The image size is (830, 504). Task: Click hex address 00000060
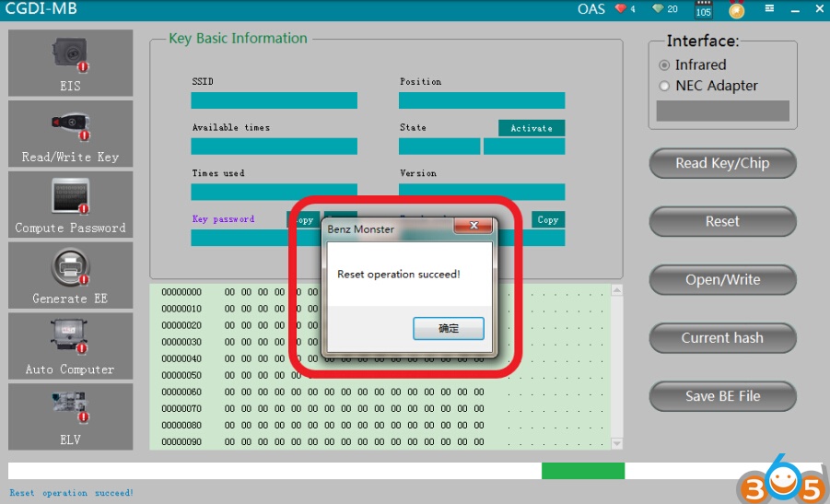tap(181, 392)
